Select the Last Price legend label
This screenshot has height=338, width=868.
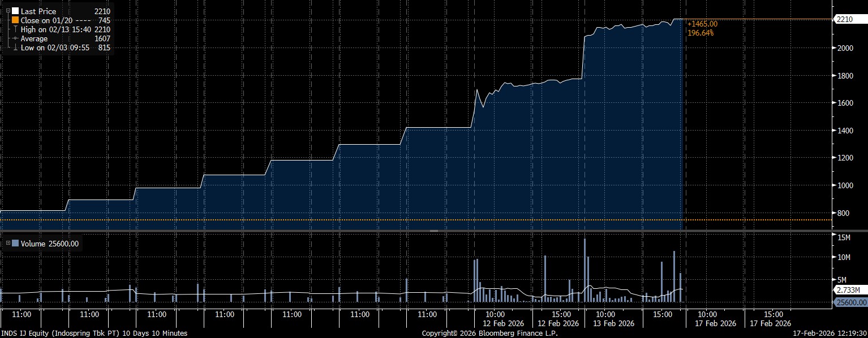coord(38,11)
